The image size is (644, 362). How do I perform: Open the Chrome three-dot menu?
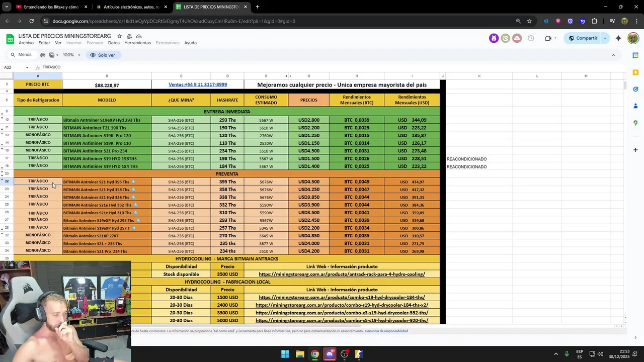coord(636,21)
